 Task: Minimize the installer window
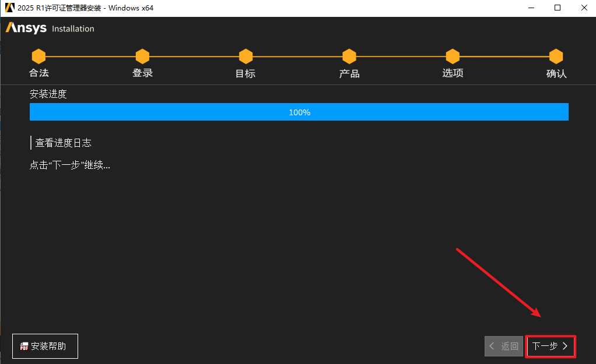(x=531, y=8)
